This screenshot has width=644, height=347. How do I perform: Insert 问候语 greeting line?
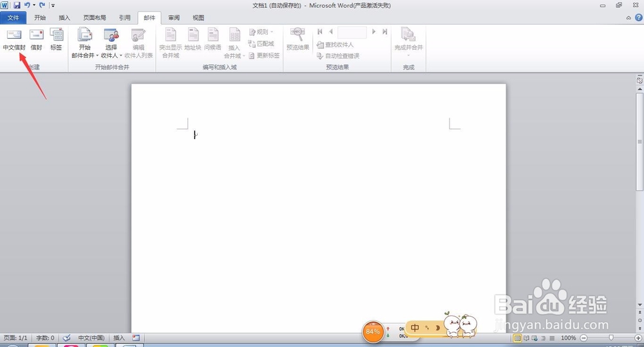[x=213, y=39]
